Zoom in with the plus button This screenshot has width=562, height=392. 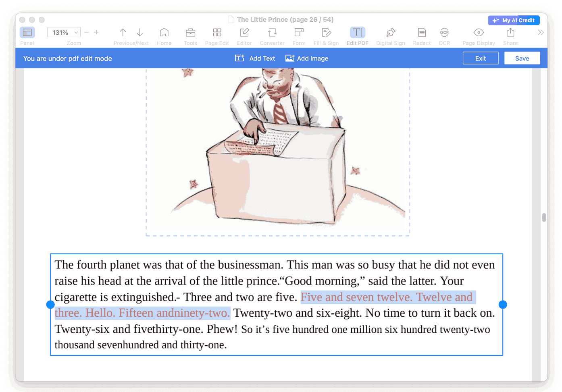coord(96,32)
